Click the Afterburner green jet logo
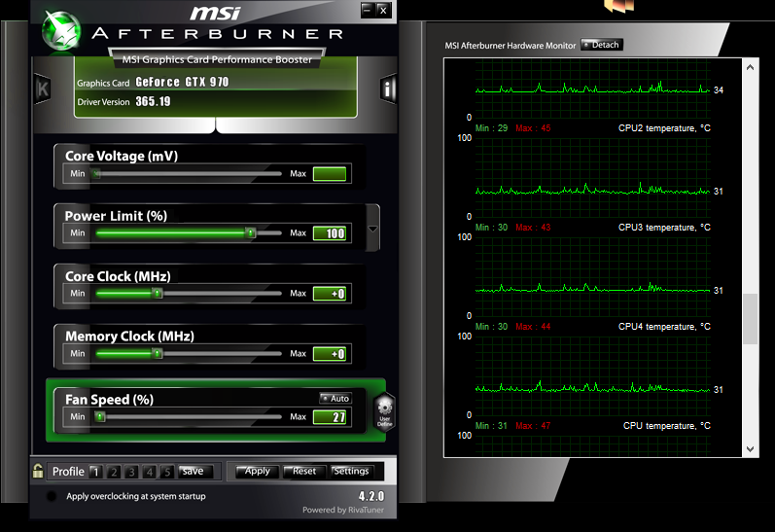 [x=61, y=30]
